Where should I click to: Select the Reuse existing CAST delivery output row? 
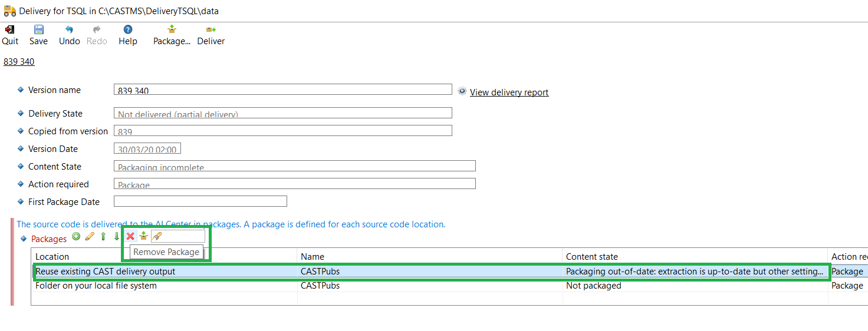[106, 272]
